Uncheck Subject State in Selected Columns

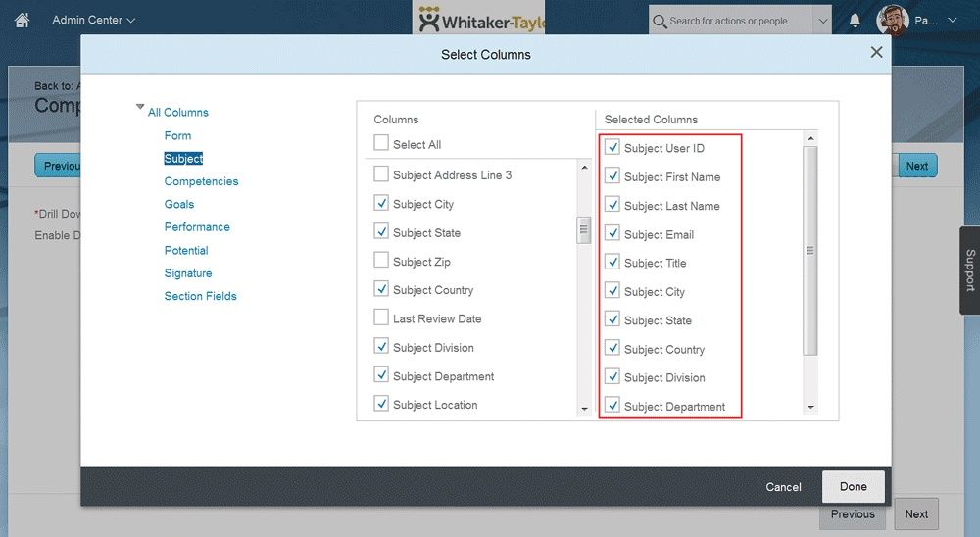[x=612, y=318]
